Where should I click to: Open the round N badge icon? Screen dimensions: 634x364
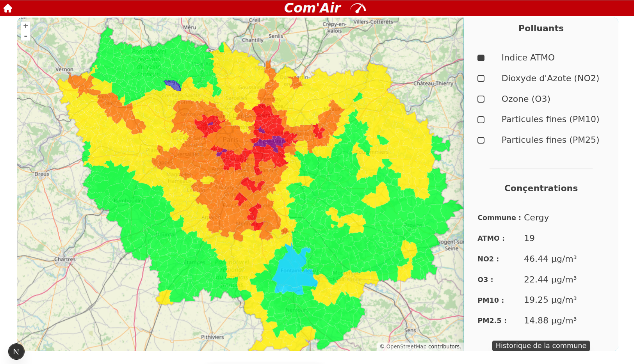(16, 352)
